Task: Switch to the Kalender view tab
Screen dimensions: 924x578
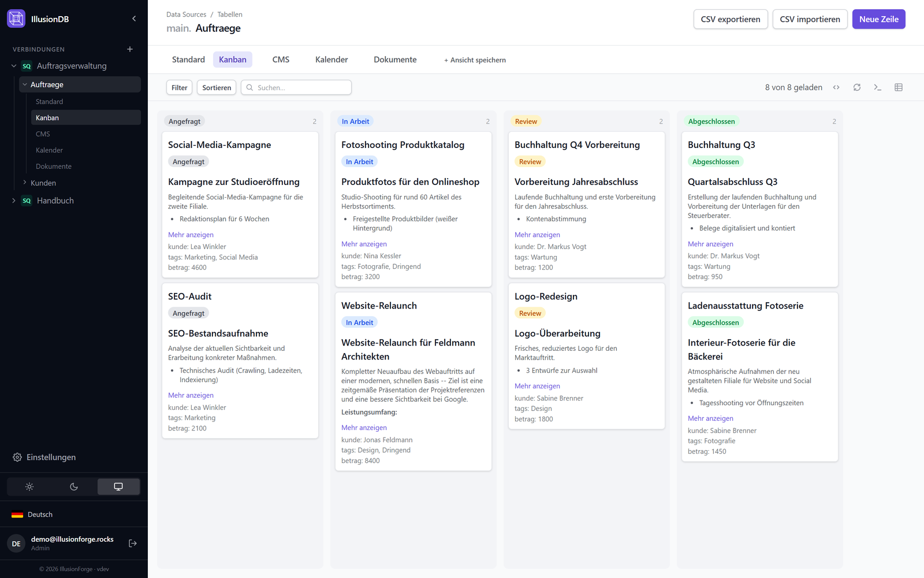Action: point(331,60)
